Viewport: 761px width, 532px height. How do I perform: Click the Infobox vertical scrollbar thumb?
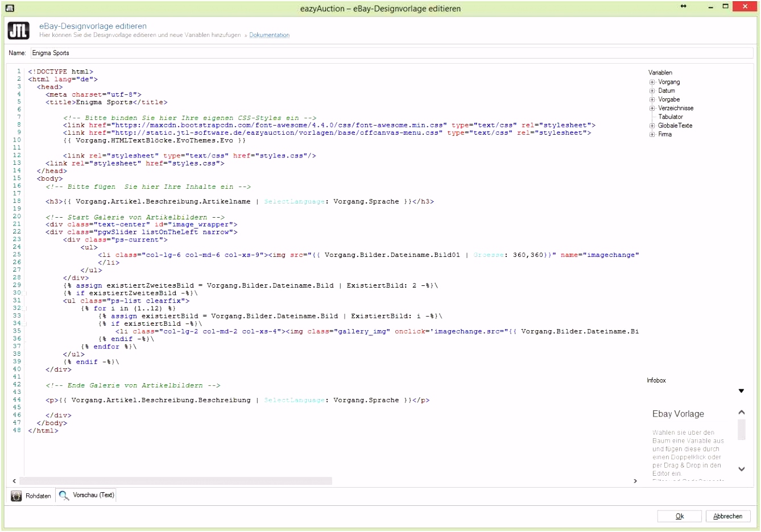coord(741,430)
